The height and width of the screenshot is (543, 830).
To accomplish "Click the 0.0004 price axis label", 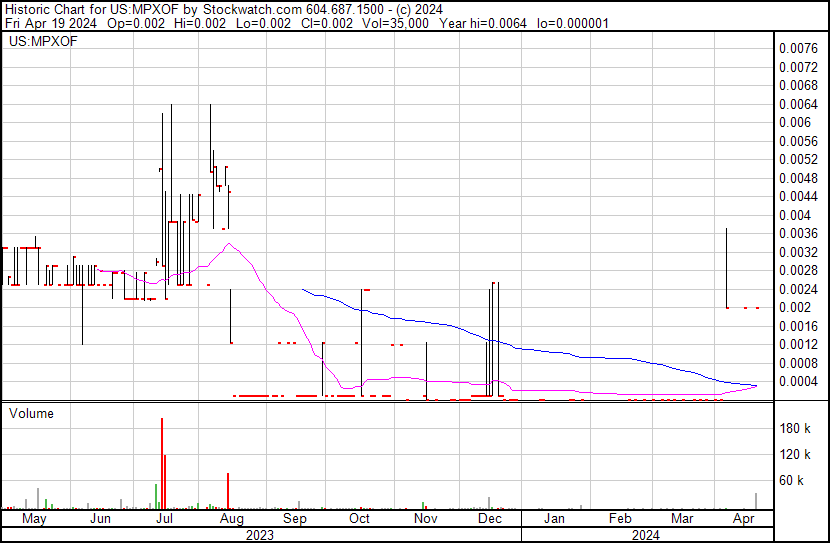I will pyautogui.click(x=798, y=382).
